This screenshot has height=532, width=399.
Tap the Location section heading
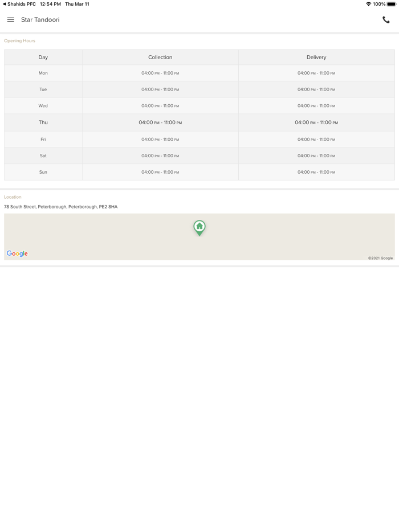pyautogui.click(x=13, y=197)
